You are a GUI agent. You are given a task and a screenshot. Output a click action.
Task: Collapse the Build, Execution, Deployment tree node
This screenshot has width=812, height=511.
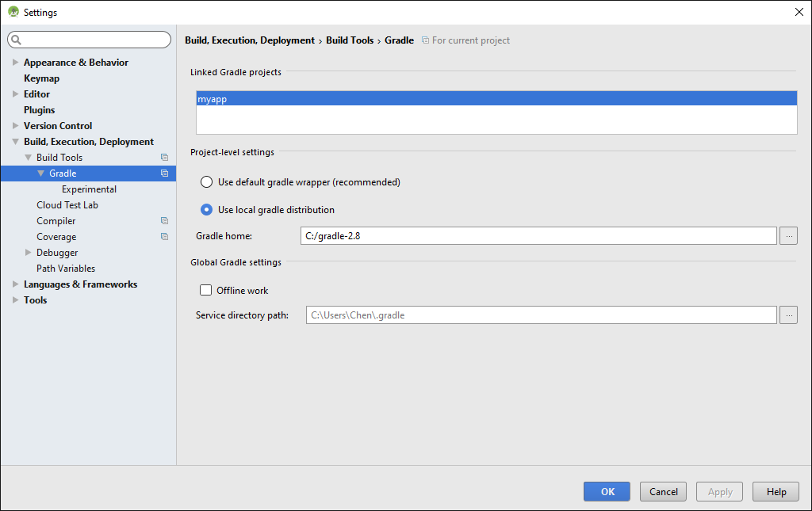click(16, 141)
